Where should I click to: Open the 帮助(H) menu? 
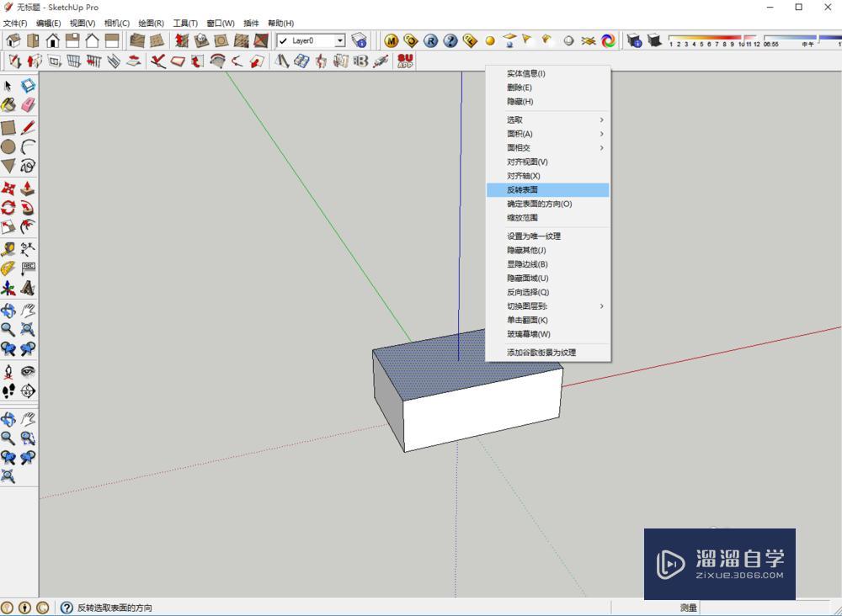(281, 23)
